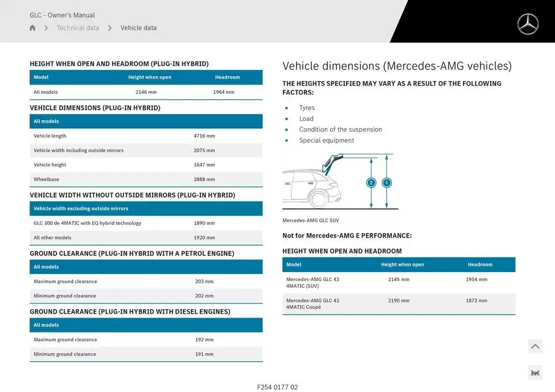Select the GLC 300 de 4MATIC row
The width and height of the screenshot is (555, 392).
pyautogui.click(x=146, y=223)
